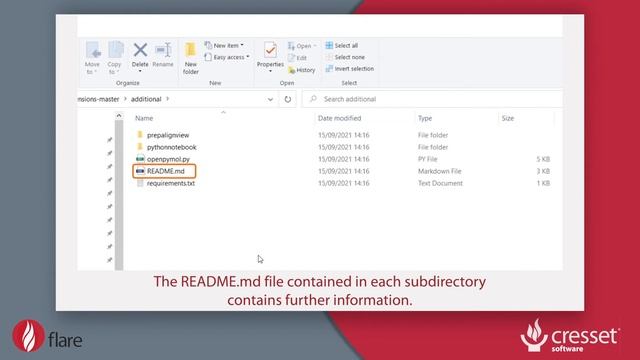
Task: Create a New folder from the ribbon
Action: (191, 58)
